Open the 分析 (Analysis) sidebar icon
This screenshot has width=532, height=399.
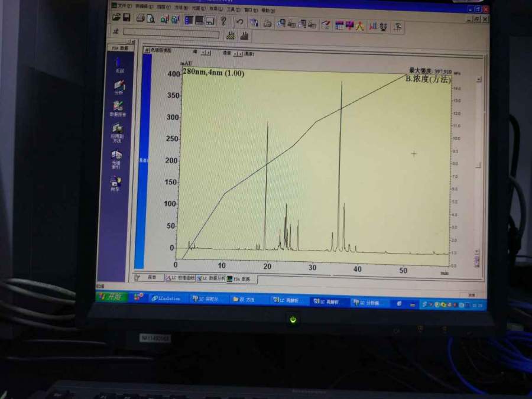[119, 87]
